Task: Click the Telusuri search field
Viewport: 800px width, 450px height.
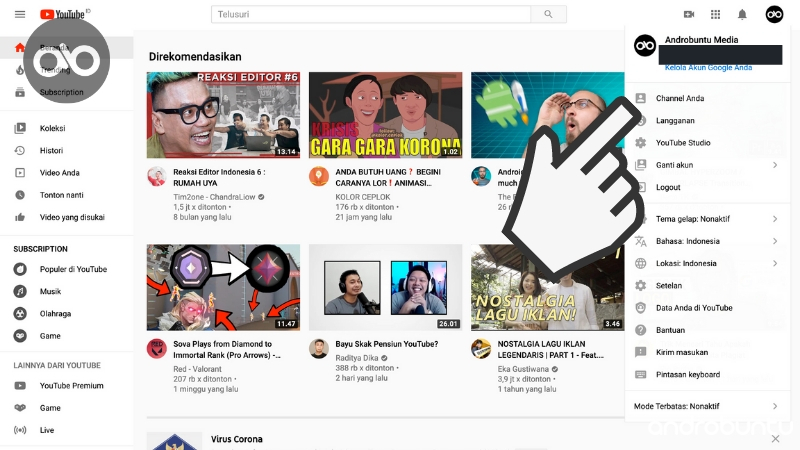Action: [x=371, y=14]
